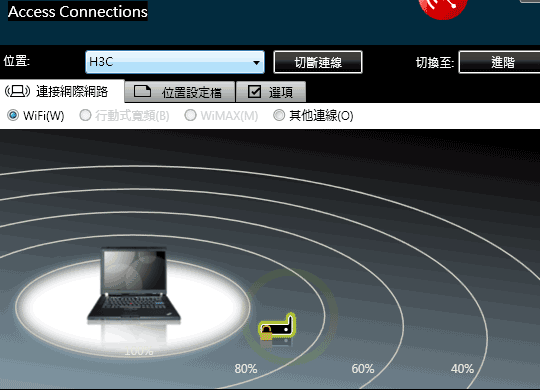This screenshot has height=390, width=540.
Task: Select the WiMAX(M) radio button
Action: [190, 115]
